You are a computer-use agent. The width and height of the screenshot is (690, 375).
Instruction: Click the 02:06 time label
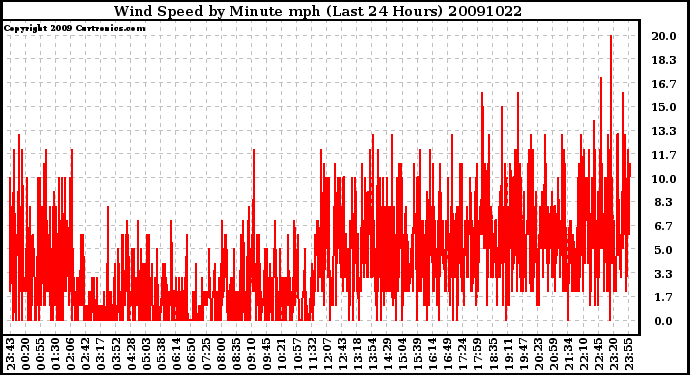click(70, 354)
